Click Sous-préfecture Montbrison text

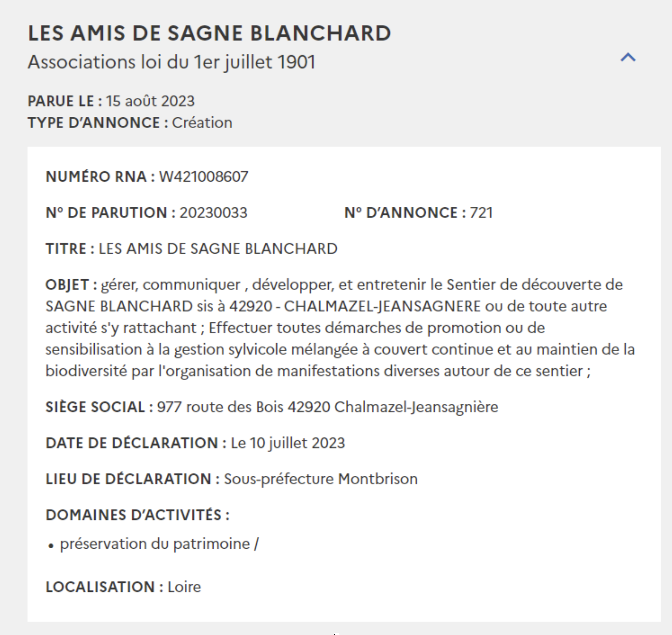coord(321,479)
